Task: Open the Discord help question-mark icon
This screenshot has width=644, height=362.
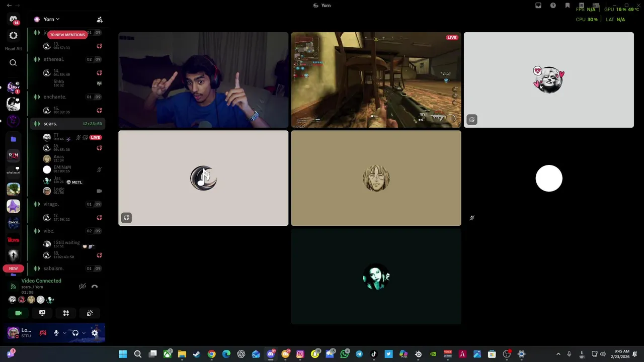Action: (x=553, y=6)
